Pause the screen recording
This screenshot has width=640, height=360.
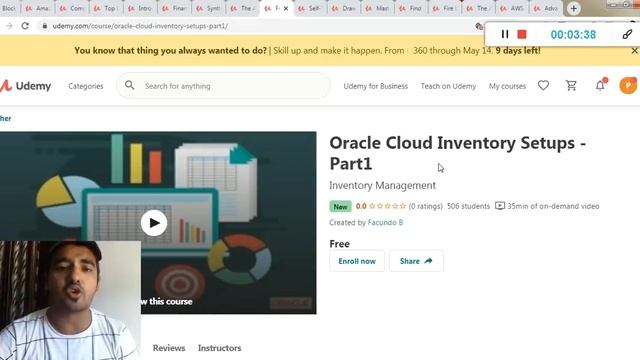505,34
